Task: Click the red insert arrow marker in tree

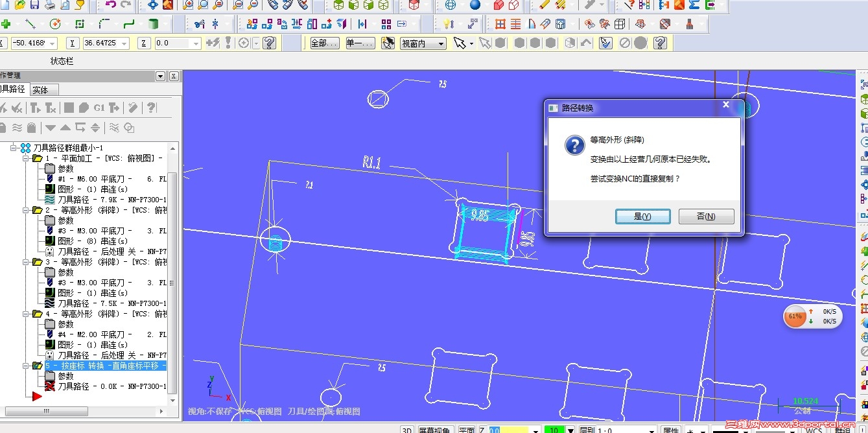Action: pos(36,396)
